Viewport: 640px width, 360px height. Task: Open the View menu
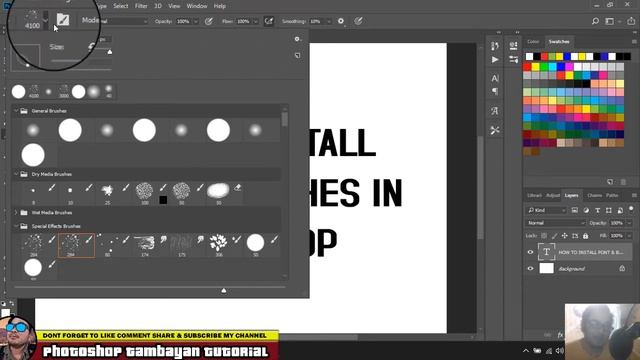[174, 6]
